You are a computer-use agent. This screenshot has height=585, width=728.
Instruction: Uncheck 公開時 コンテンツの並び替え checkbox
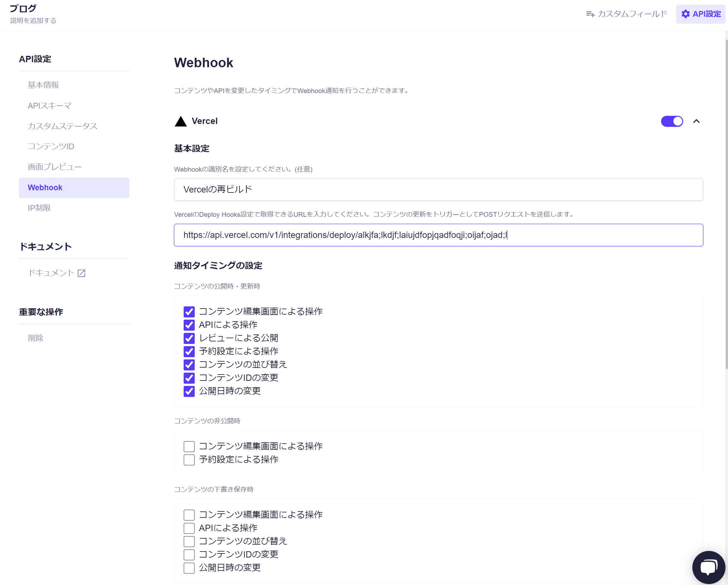click(x=189, y=364)
